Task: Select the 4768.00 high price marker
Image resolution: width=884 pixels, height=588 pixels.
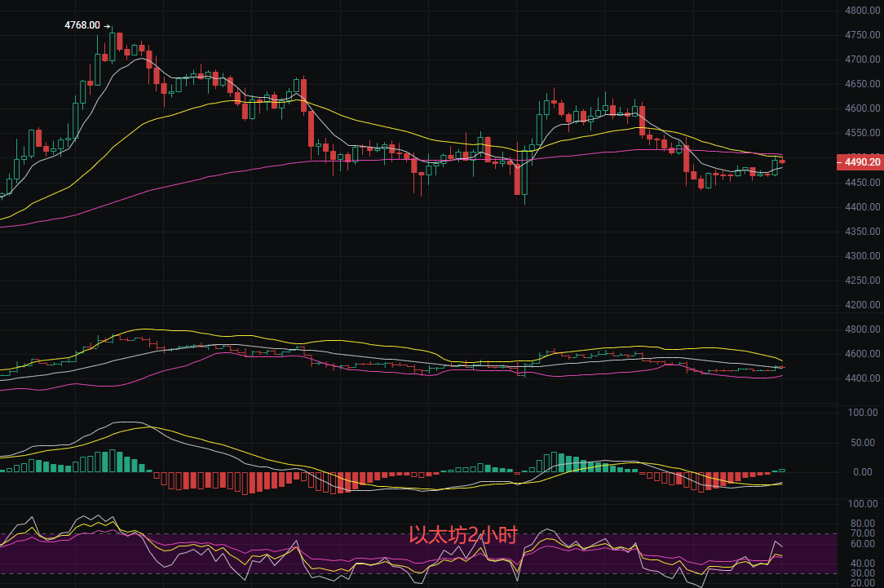Action: [82, 25]
